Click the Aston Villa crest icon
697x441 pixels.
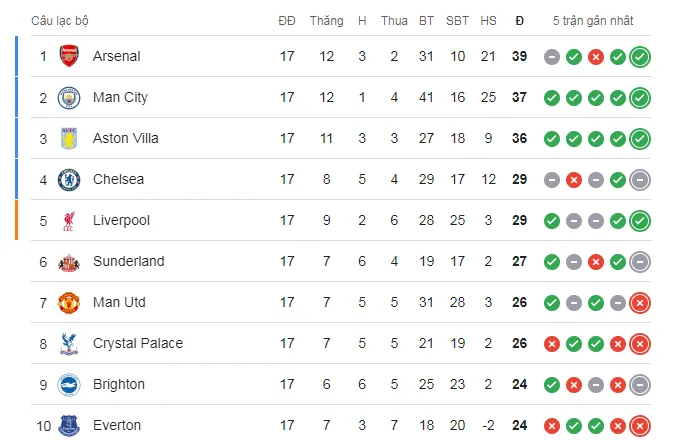pos(69,138)
